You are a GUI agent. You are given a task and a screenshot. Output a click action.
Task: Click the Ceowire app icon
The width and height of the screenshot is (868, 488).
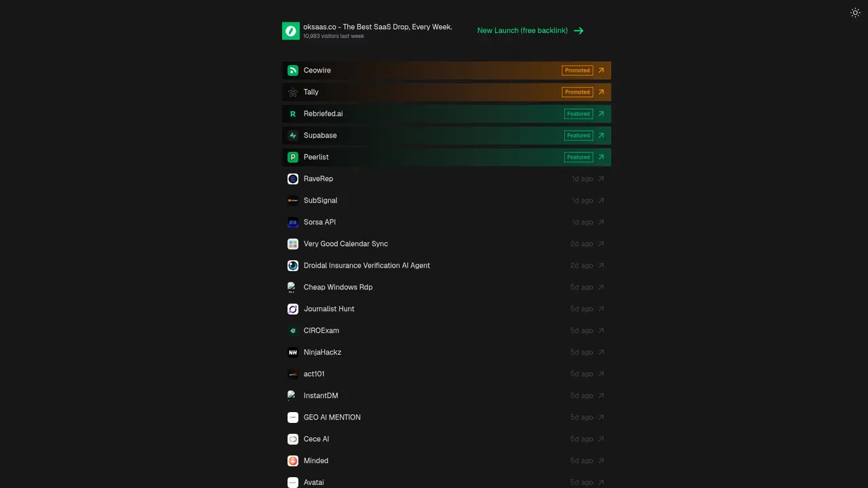point(293,70)
